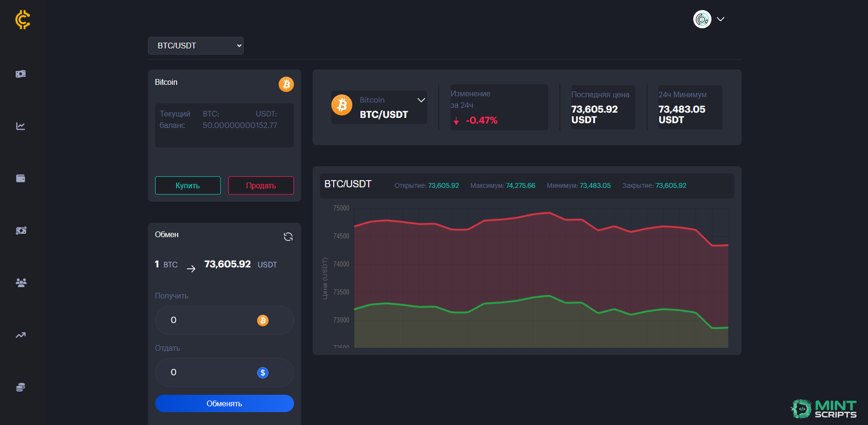Open the line chart sidebar icon
The image size is (868, 425).
21,126
